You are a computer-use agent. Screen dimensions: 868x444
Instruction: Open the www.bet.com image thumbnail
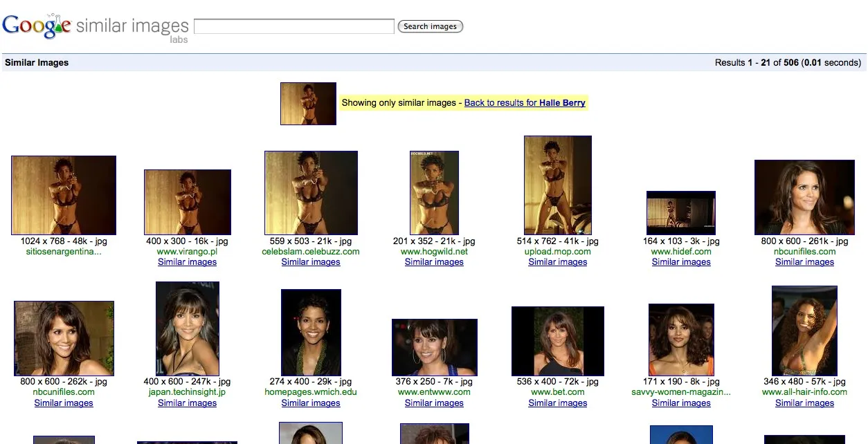point(558,341)
